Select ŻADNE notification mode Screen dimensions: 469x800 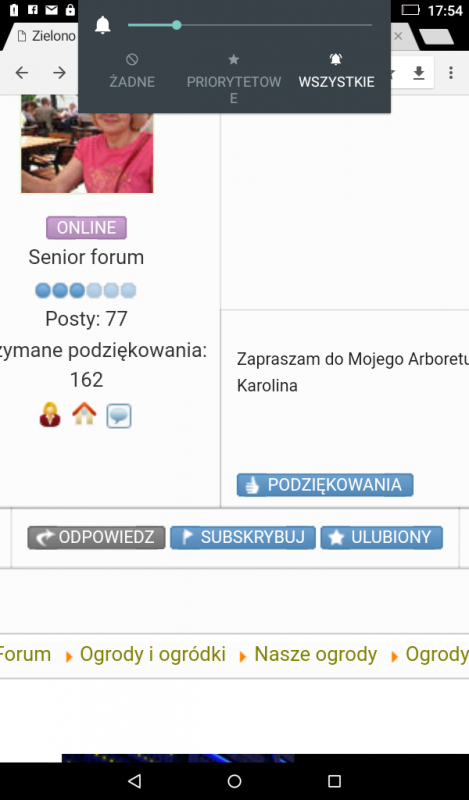pyautogui.click(x=132, y=72)
